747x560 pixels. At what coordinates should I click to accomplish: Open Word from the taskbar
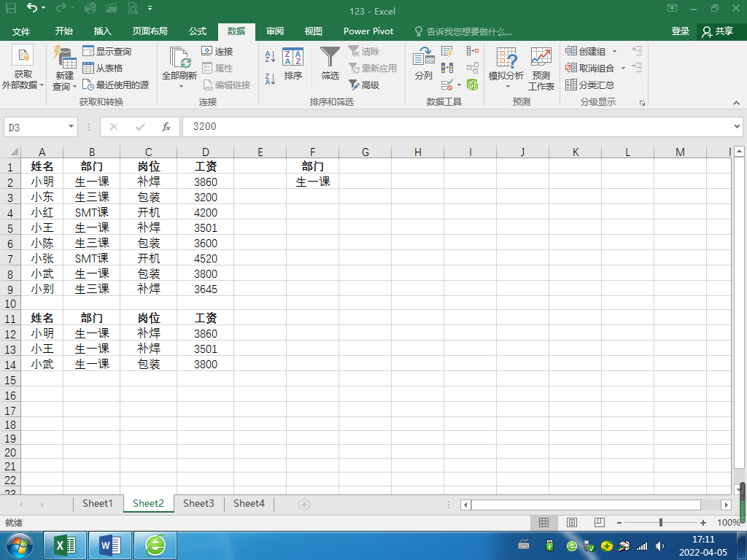(110, 545)
